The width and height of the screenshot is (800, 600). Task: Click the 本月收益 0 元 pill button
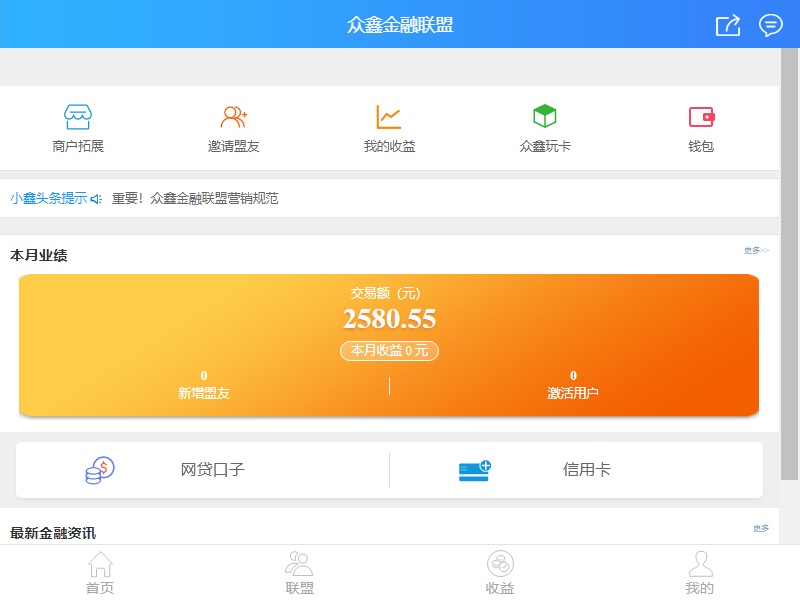389,351
